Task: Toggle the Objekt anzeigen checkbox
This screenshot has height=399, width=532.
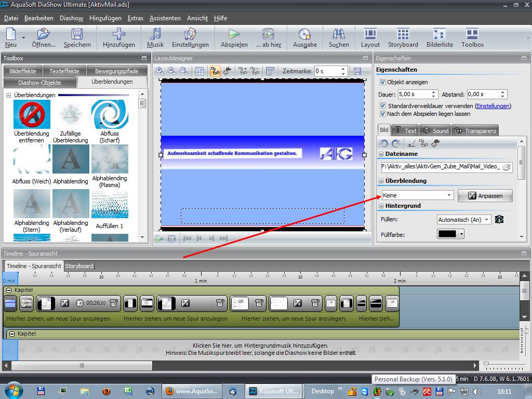Action: tap(383, 82)
